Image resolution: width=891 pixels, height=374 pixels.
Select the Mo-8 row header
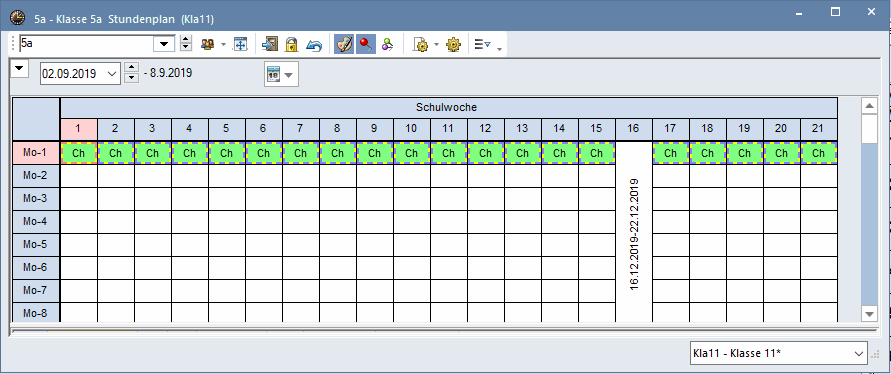pyautogui.click(x=36, y=313)
